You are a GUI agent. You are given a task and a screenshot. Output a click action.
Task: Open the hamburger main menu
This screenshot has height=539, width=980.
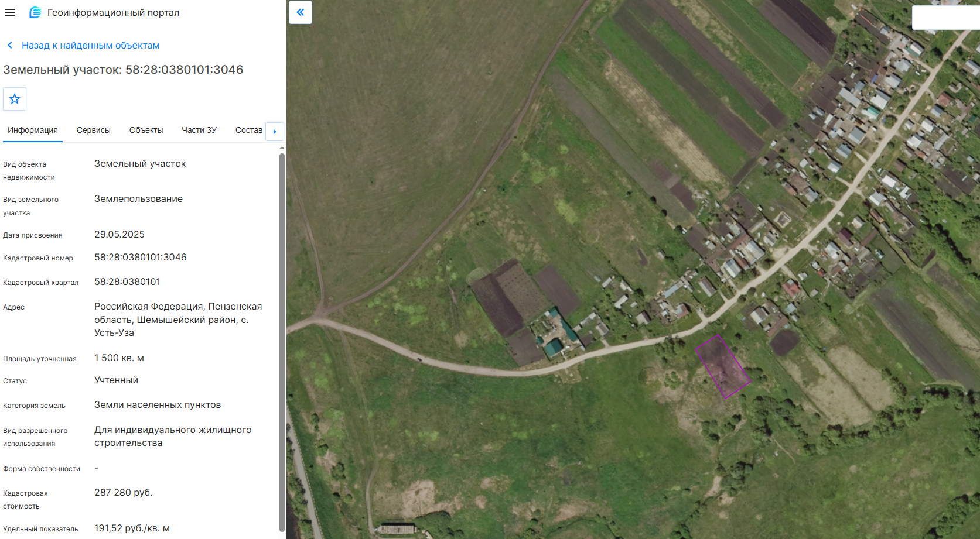[x=10, y=12]
